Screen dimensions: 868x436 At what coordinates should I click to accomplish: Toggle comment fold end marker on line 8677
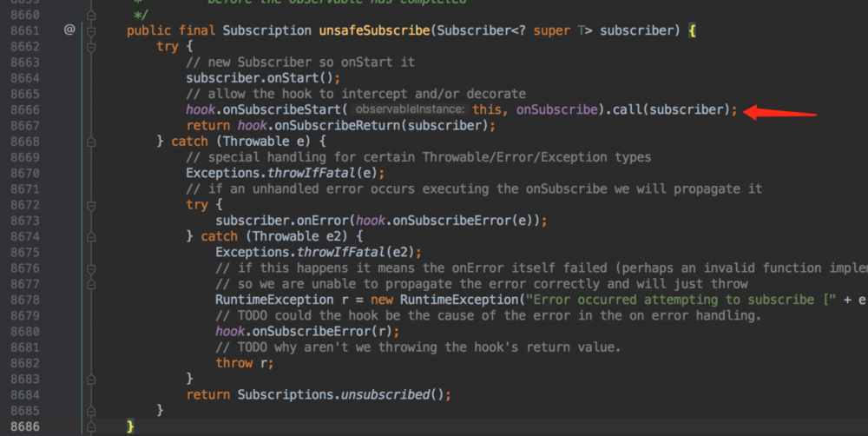point(91,284)
